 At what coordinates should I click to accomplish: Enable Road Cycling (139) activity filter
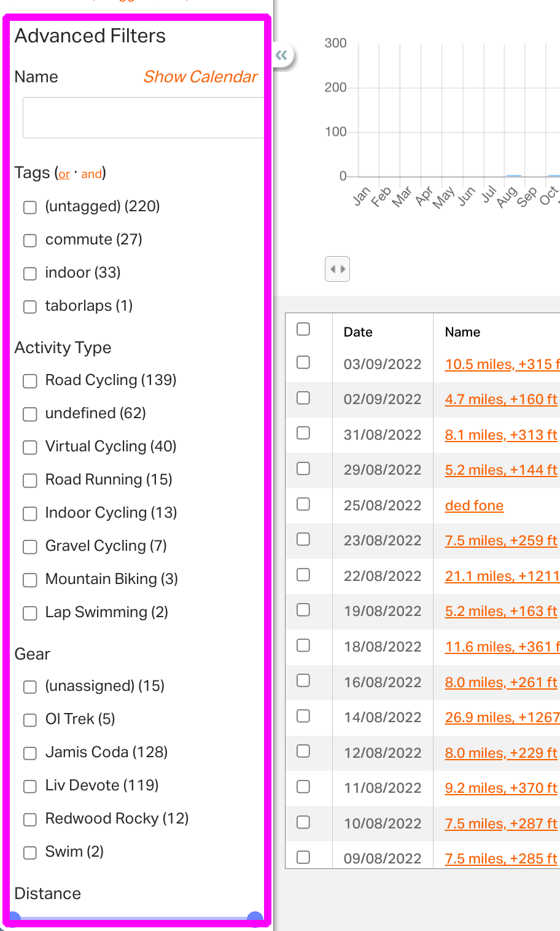point(30,381)
